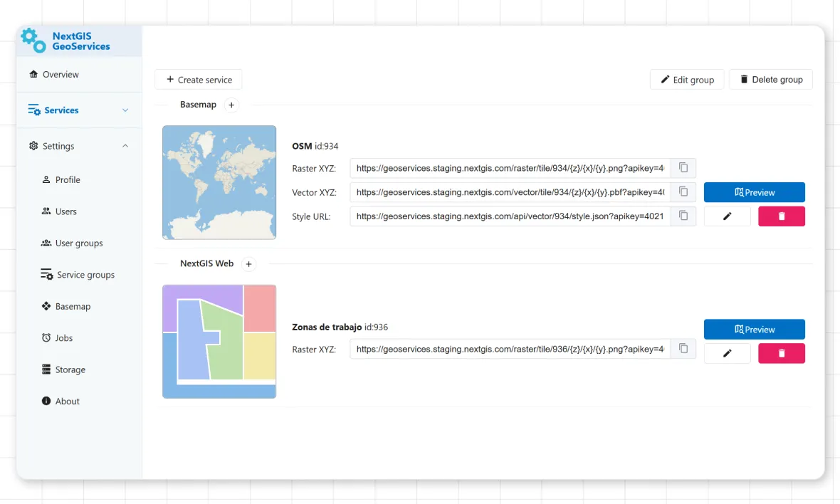
Task: Preview the OSM service
Action: pyautogui.click(x=755, y=192)
